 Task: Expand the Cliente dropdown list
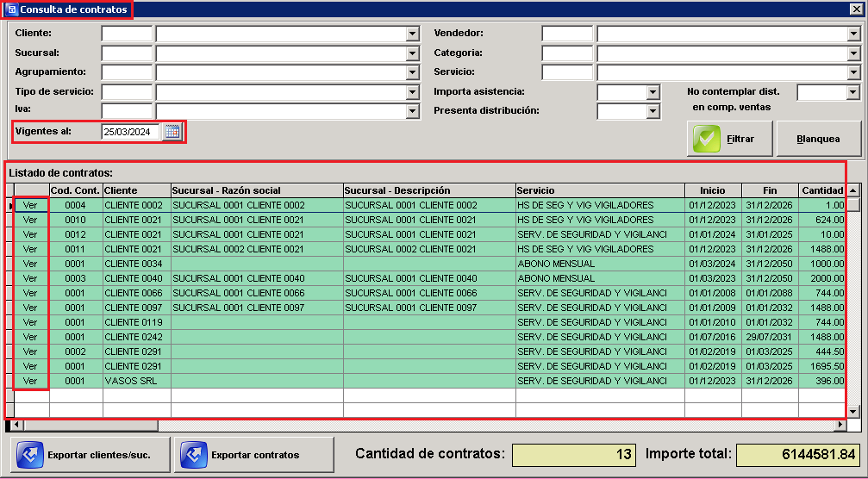coord(412,34)
